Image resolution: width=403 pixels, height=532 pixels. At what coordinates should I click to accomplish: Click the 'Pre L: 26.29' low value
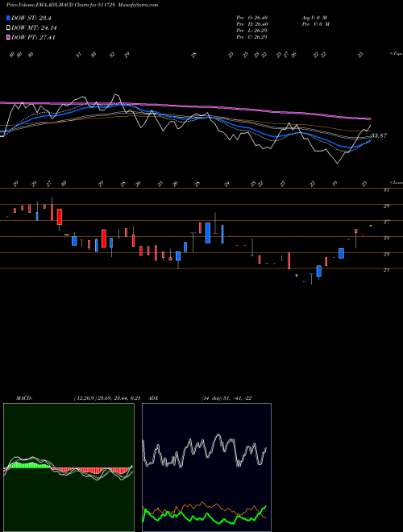[x=252, y=31]
